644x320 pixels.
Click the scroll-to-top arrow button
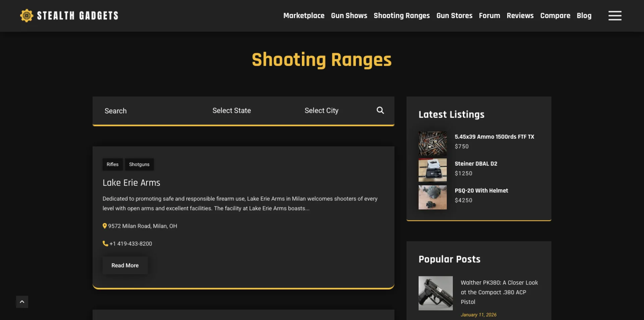(x=22, y=302)
